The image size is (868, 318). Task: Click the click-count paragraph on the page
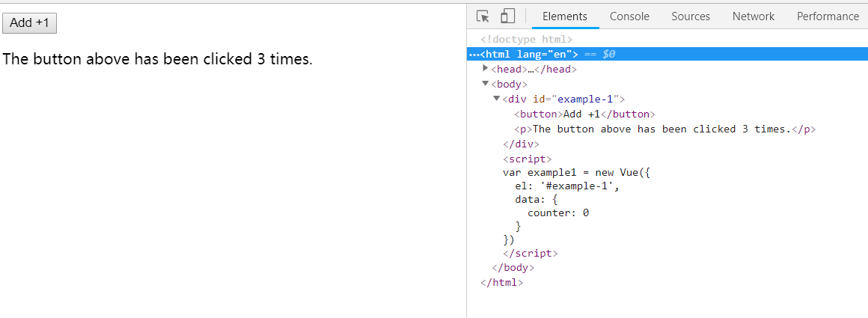click(x=157, y=59)
